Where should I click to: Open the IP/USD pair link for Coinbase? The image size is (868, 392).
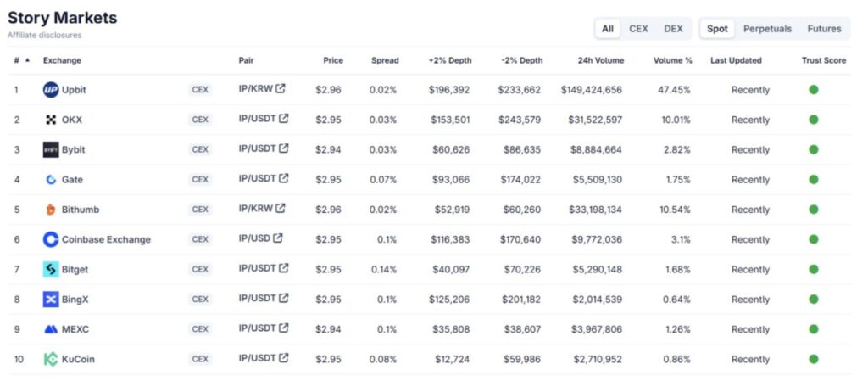tap(254, 238)
